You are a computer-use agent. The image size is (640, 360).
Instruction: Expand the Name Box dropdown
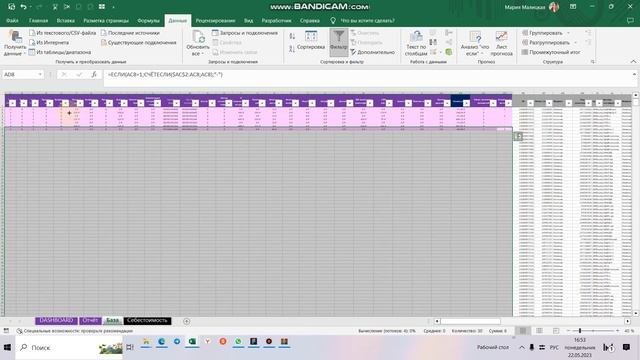pyautogui.click(x=40, y=75)
